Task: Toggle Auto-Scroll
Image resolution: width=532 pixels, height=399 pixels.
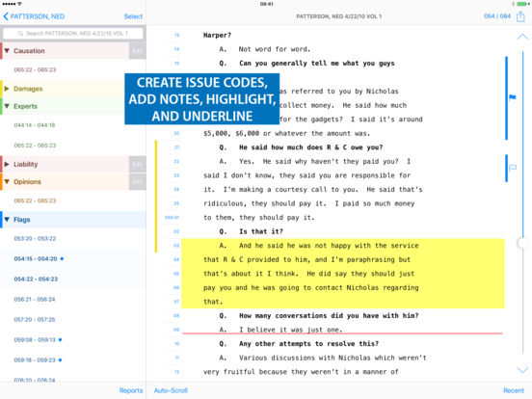Action: [x=171, y=390]
